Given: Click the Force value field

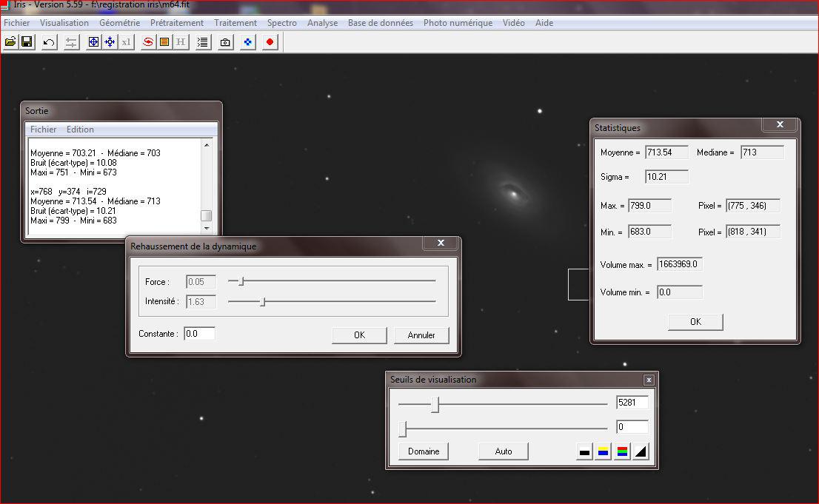Looking at the screenshot, I should pyautogui.click(x=201, y=282).
